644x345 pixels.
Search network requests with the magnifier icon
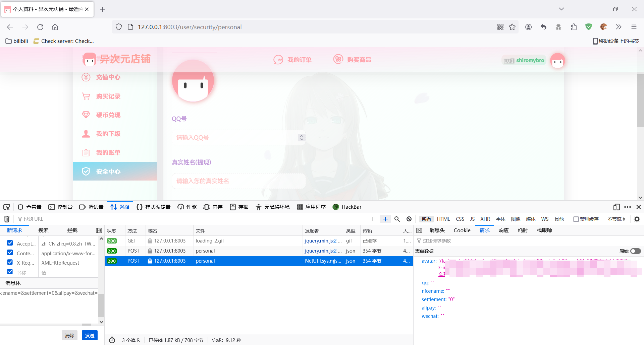coord(397,219)
